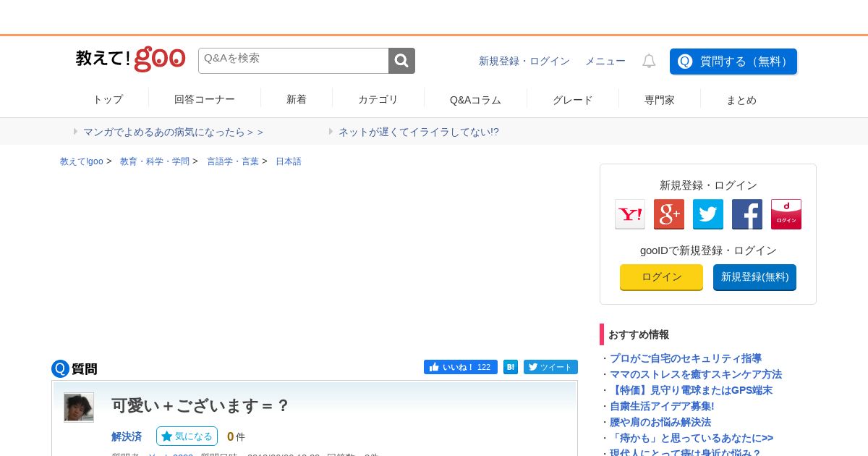Open the 新規登録・ログイン header link
The height and width of the screenshot is (456, 868).
[524, 61]
